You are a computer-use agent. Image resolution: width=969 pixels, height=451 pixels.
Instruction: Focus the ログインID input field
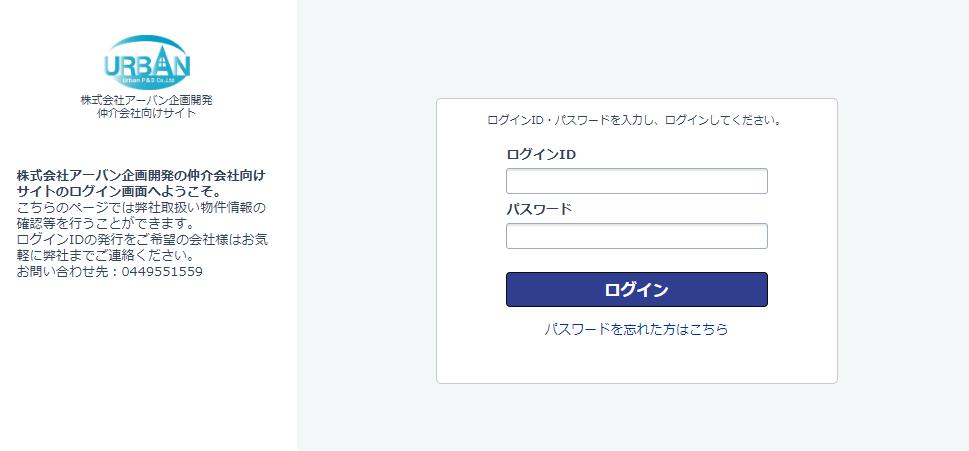click(637, 181)
